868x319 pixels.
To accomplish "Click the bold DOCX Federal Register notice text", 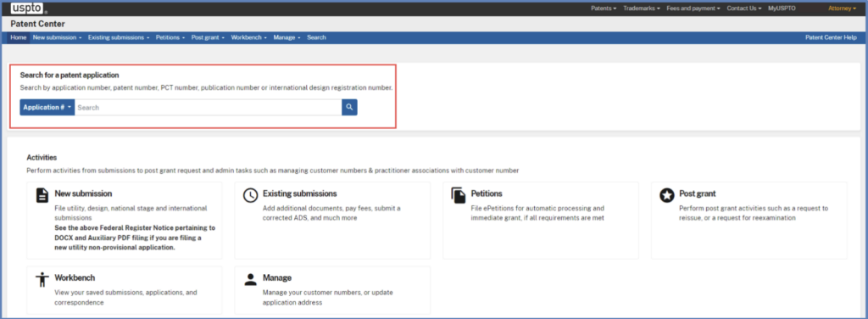I will (135, 238).
